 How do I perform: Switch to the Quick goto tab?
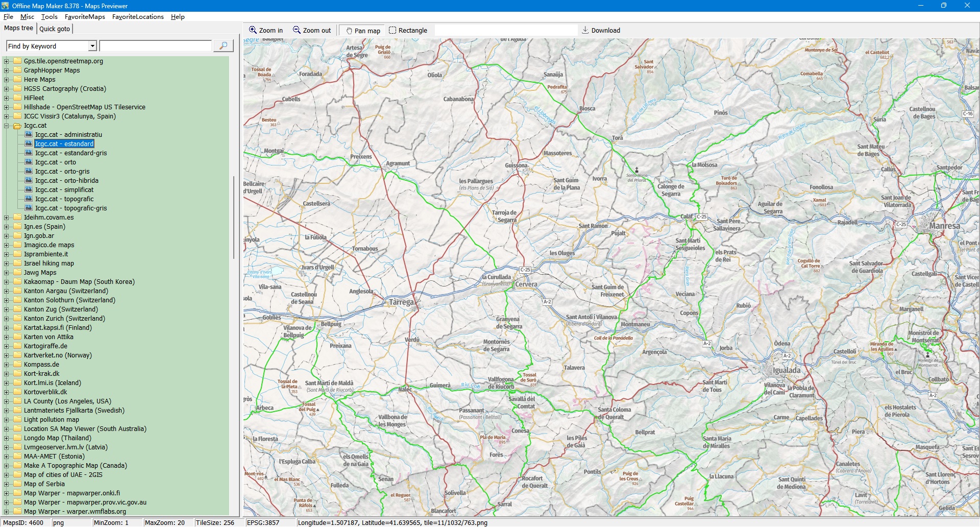pyautogui.click(x=55, y=29)
